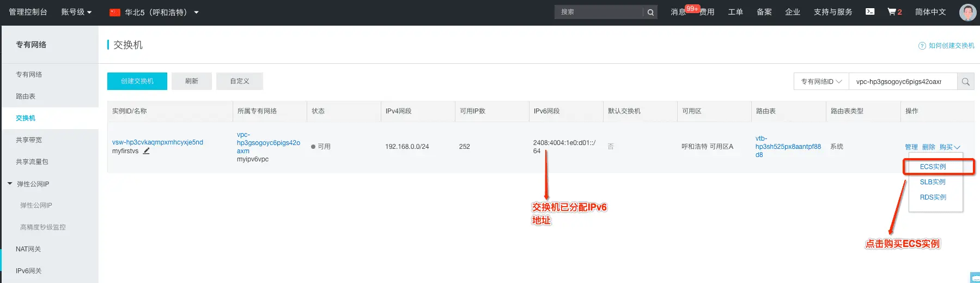The height and width of the screenshot is (283, 980).
Task: Click the 实例ID/名称 column header
Action: pyautogui.click(x=130, y=111)
